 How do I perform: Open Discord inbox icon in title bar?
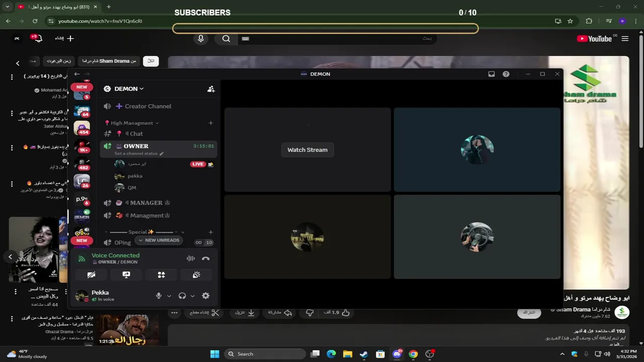[x=492, y=74]
